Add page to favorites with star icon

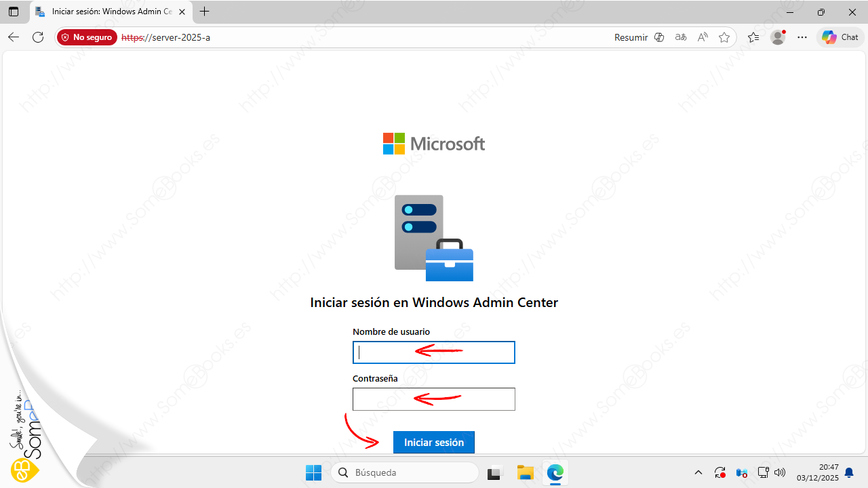(x=724, y=37)
